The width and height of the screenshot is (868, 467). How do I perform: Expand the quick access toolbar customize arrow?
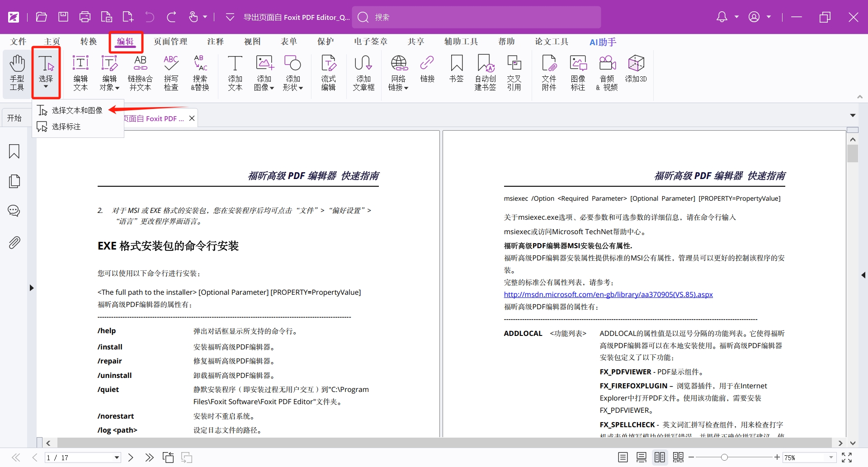[x=230, y=17]
